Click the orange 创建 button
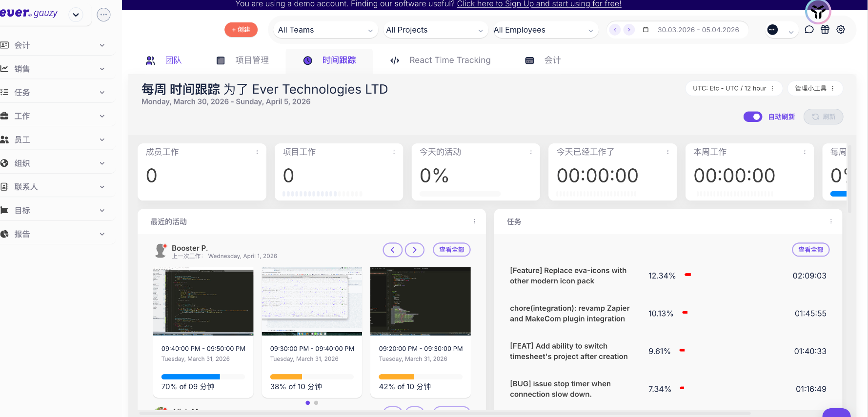This screenshot has width=868, height=417. [241, 30]
